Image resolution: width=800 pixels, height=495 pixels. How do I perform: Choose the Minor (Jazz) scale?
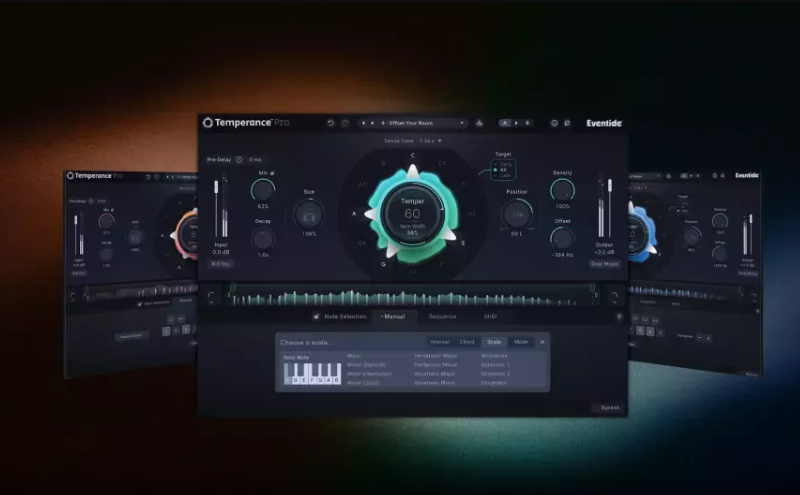[x=363, y=383]
